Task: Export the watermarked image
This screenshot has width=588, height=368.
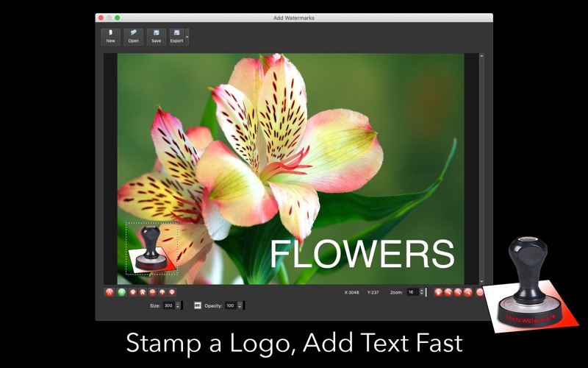Action: [x=177, y=37]
